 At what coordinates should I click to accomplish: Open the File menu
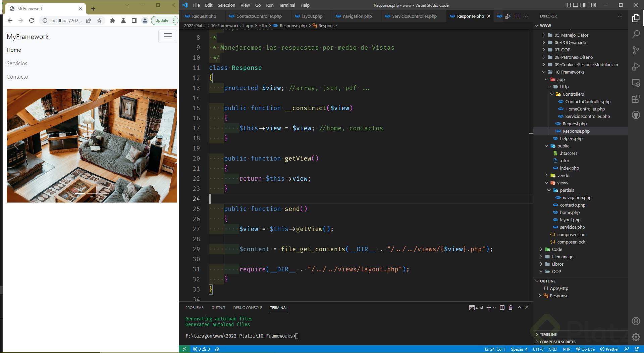pyautogui.click(x=196, y=5)
